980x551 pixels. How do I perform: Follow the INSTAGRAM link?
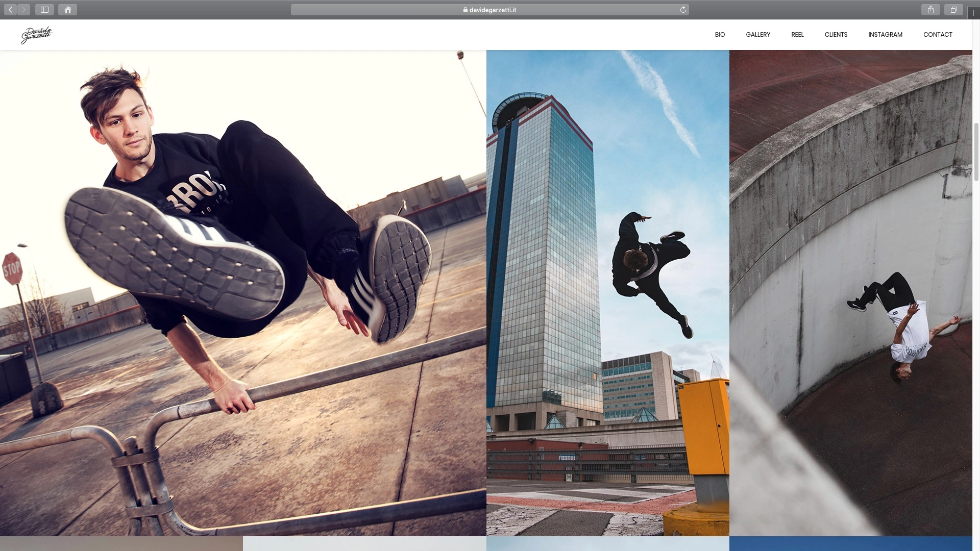coord(885,35)
